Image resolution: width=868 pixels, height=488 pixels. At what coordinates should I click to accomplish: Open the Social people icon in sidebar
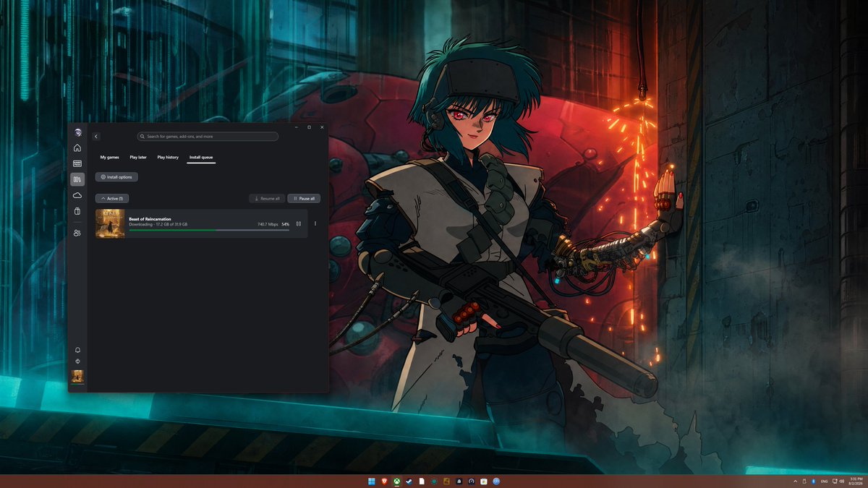click(x=77, y=233)
